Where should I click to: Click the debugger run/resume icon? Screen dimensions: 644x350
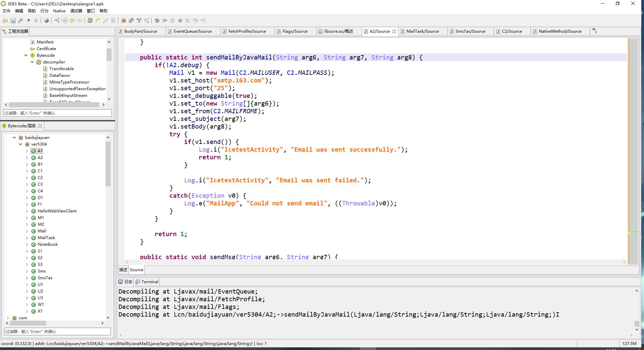[x=165, y=20]
